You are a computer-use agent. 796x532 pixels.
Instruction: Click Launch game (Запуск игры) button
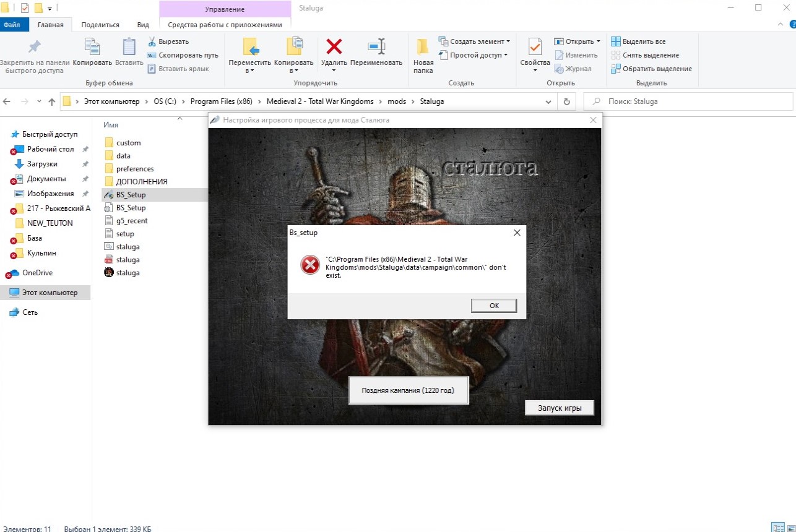point(560,408)
